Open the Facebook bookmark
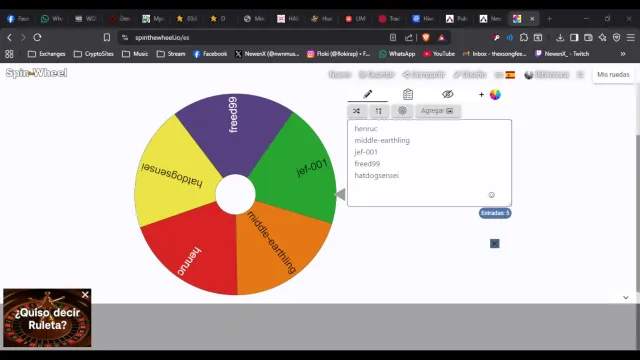 [x=210, y=54]
